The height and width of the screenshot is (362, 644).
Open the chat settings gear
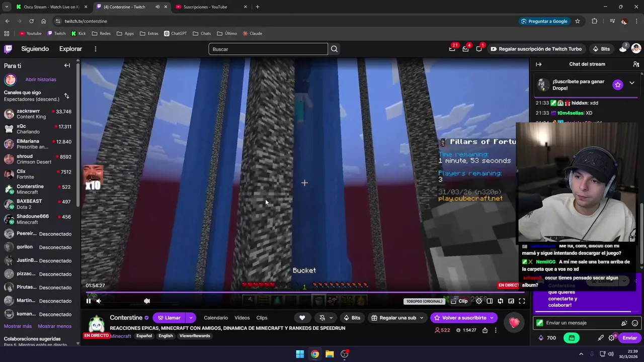click(x=612, y=338)
